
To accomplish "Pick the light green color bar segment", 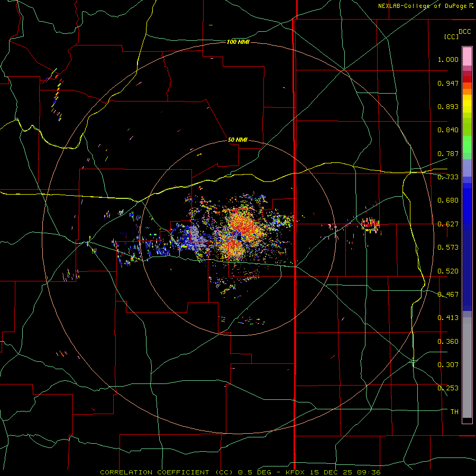I will click(x=467, y=144).
